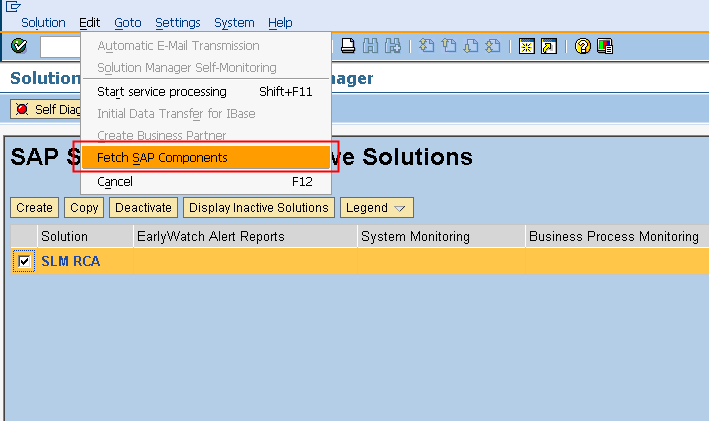Image resolution: width=709 pixels, height=421 pixels.
Task: Open the window menu icon at top-left
Action: 12,6
